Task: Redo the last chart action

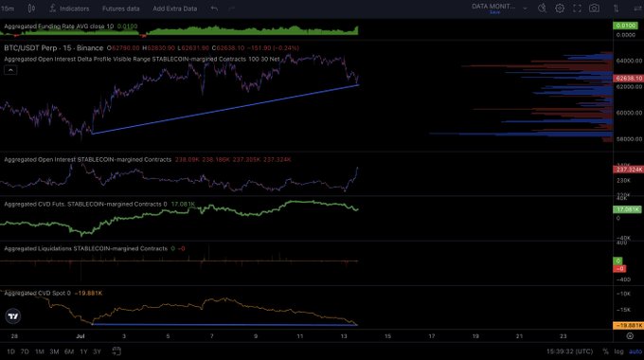Action: [x=232, y=9]
